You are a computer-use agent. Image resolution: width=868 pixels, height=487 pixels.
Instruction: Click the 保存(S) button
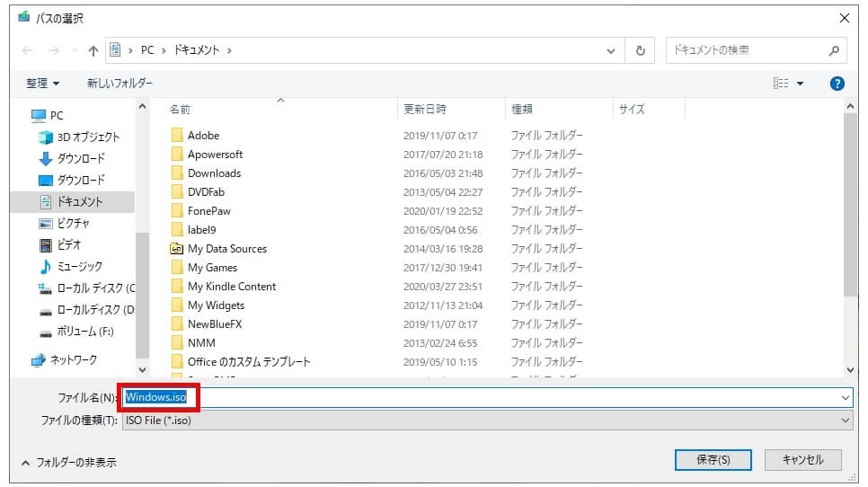pyautogui.click(x=713, y=460)
